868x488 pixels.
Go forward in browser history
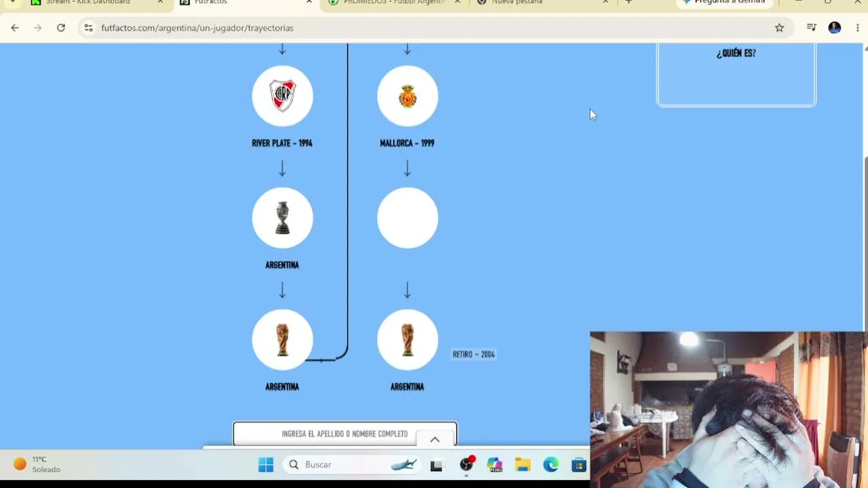[38, 28]
